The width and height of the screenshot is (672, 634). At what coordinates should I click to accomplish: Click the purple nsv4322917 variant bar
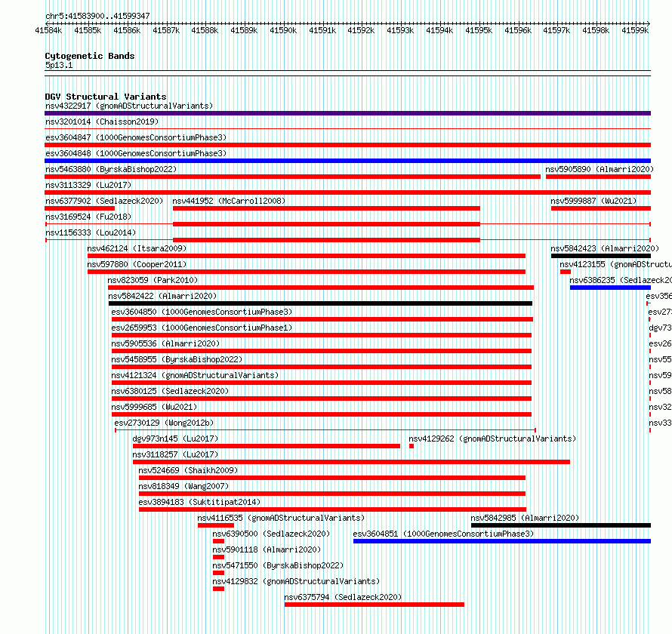click(x=347, y=113)
